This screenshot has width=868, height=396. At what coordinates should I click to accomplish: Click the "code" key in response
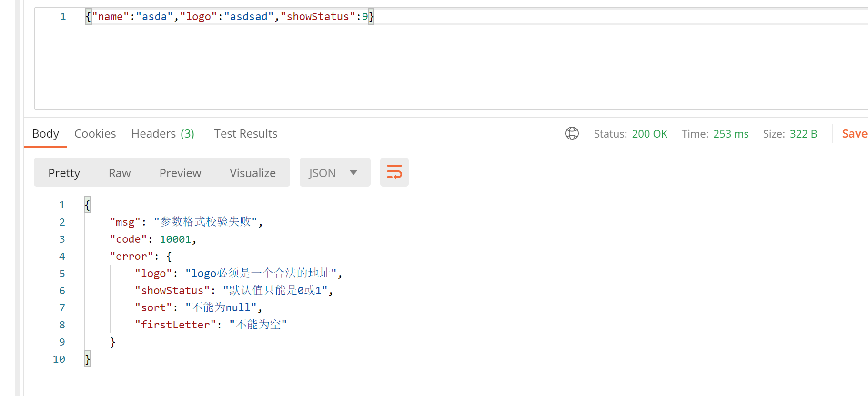128,239
